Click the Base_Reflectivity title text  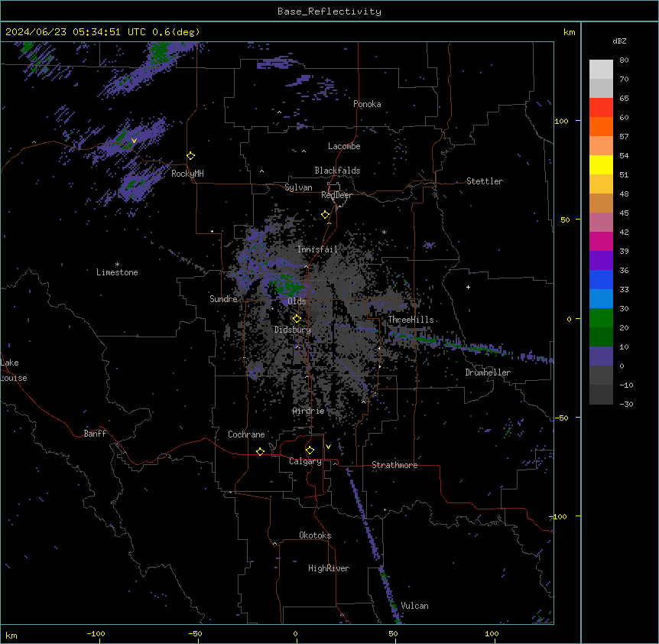point(329,11)
